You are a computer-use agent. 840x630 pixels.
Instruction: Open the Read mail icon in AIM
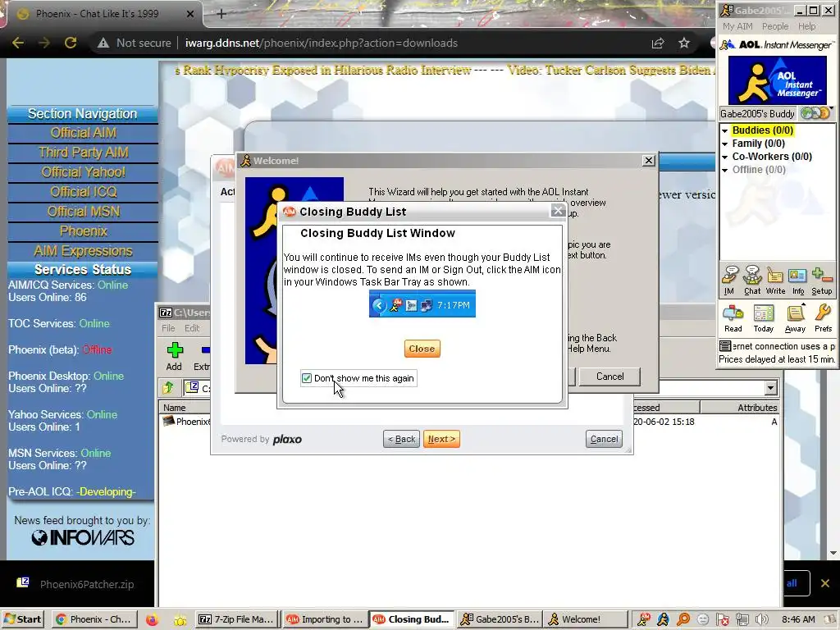(x=733, y=318)
